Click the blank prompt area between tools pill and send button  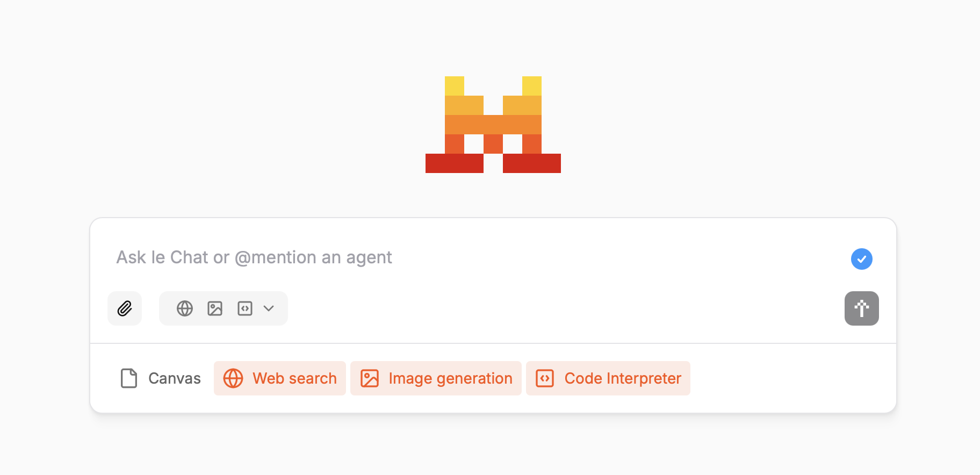tap(564, 308)
